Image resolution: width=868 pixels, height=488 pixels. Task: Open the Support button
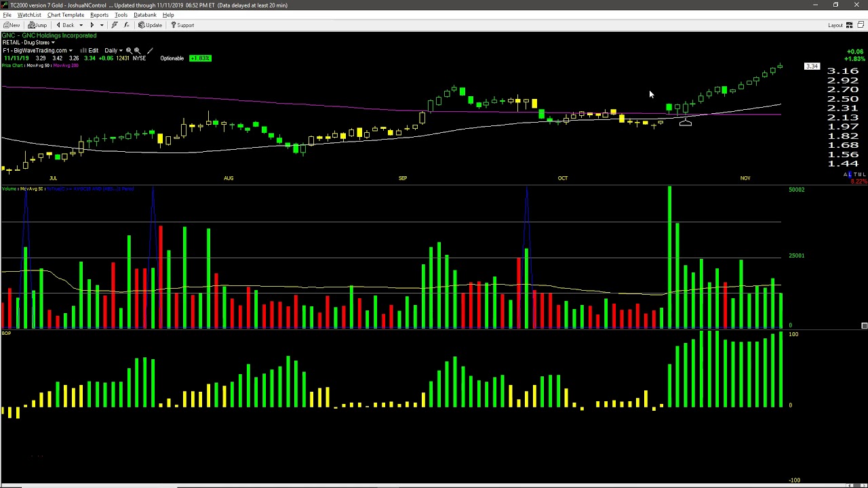pos(182,25)
